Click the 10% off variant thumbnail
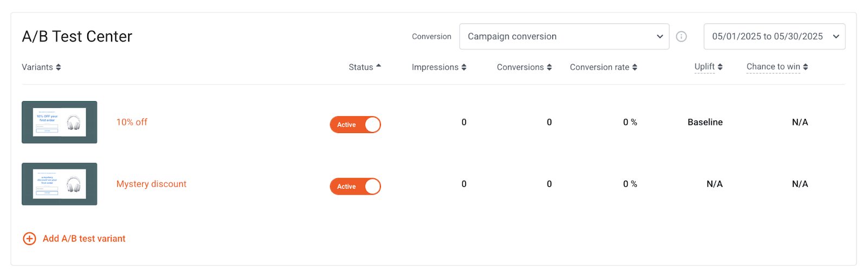Image resolution: width=868 pixels, height=271 pixels. click(60, 122)
